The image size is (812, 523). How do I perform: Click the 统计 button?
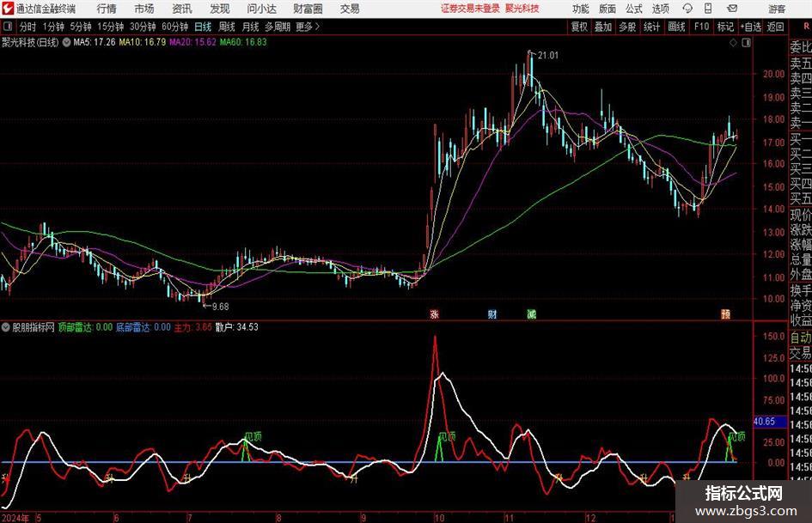point(651,27)
